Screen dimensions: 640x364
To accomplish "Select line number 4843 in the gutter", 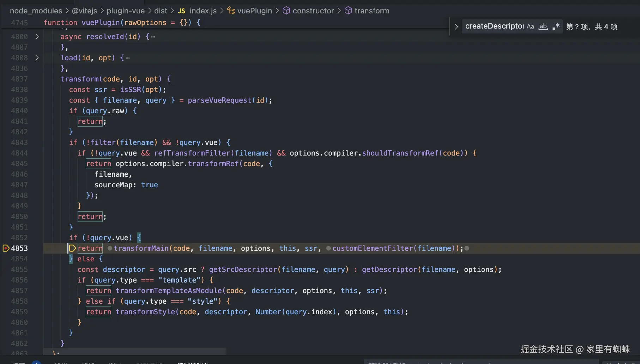I will (x=19, y=142).
